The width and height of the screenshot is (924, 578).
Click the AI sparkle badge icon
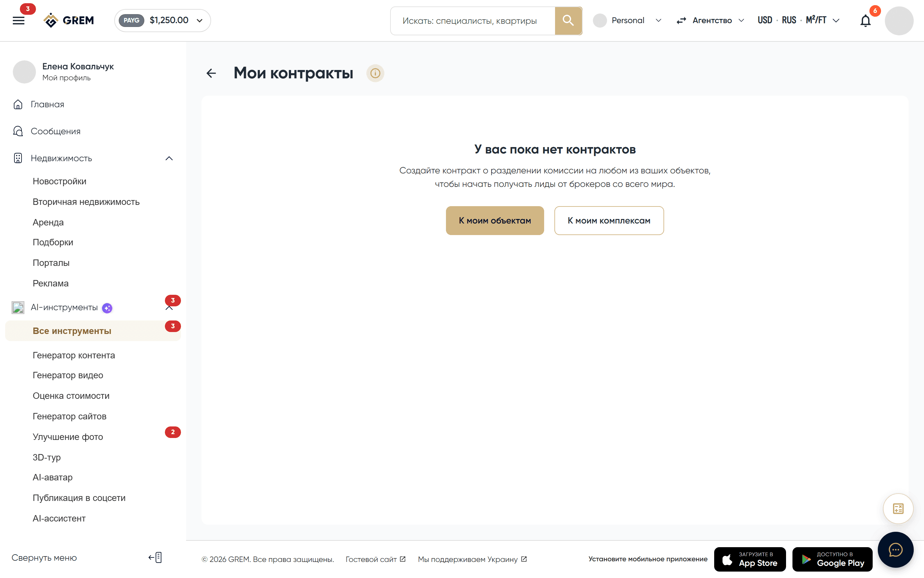(x=107, y=308)
